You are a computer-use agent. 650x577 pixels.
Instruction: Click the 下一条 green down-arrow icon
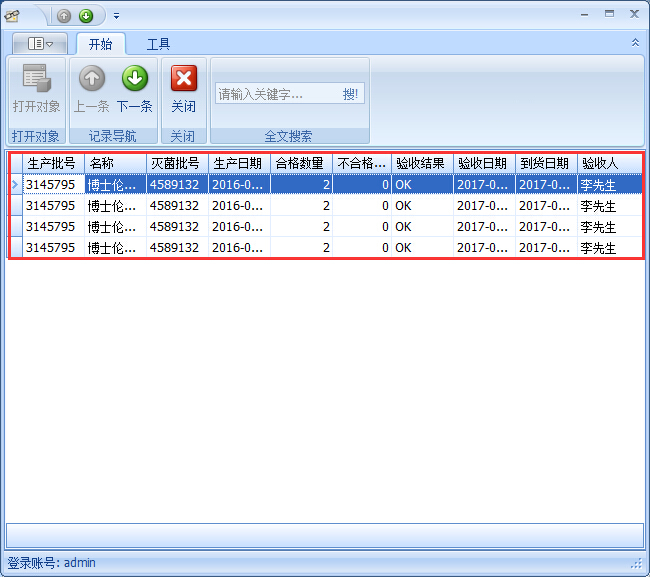click(x=134, y=79)
